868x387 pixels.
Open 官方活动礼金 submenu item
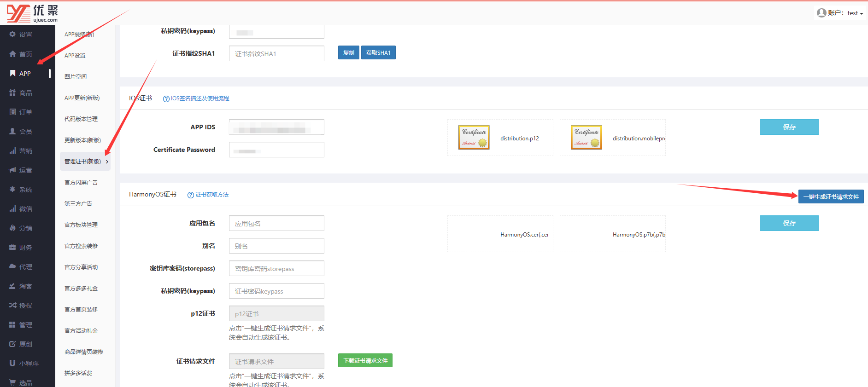81,331
